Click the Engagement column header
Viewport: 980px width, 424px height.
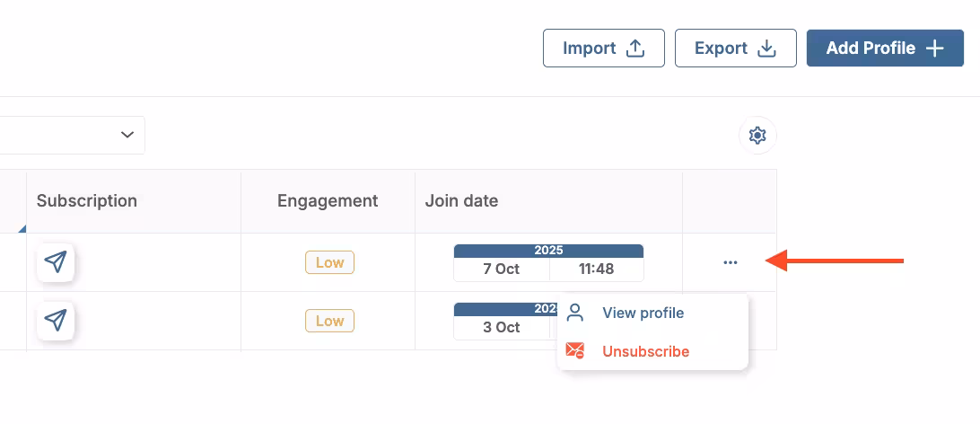328,201
